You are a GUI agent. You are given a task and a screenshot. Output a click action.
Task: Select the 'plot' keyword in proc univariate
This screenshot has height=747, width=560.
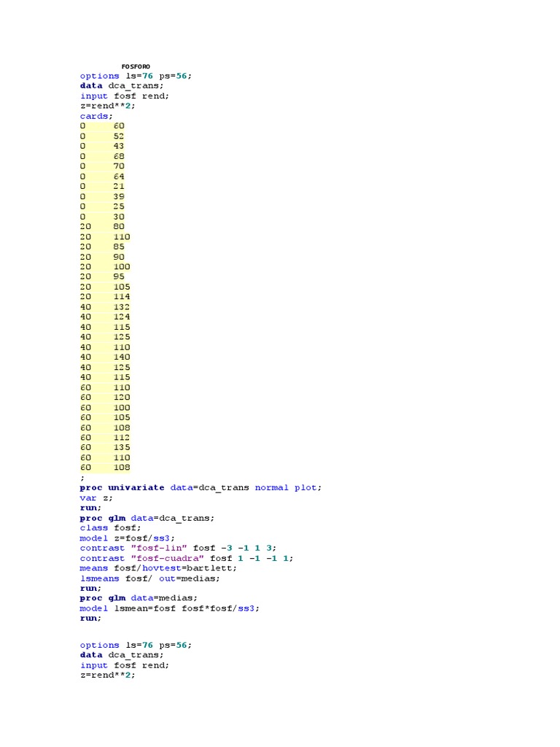(x=306, y=488)
